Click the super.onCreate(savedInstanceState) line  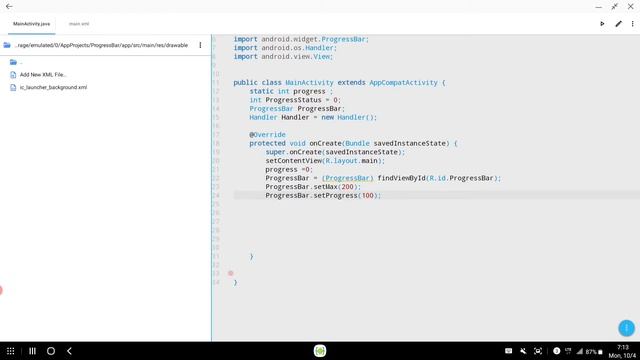pos(335,152)
